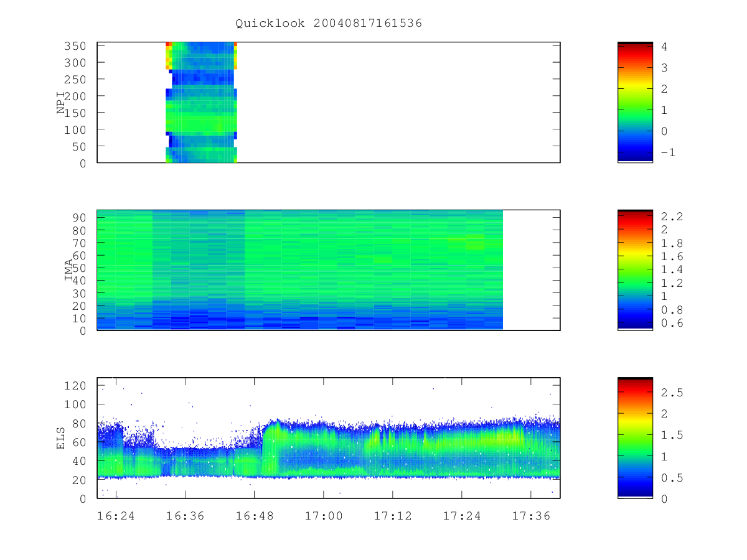747x560 pixels.
Task: Click the ELS color scale bar
Action: click(635, 437)
